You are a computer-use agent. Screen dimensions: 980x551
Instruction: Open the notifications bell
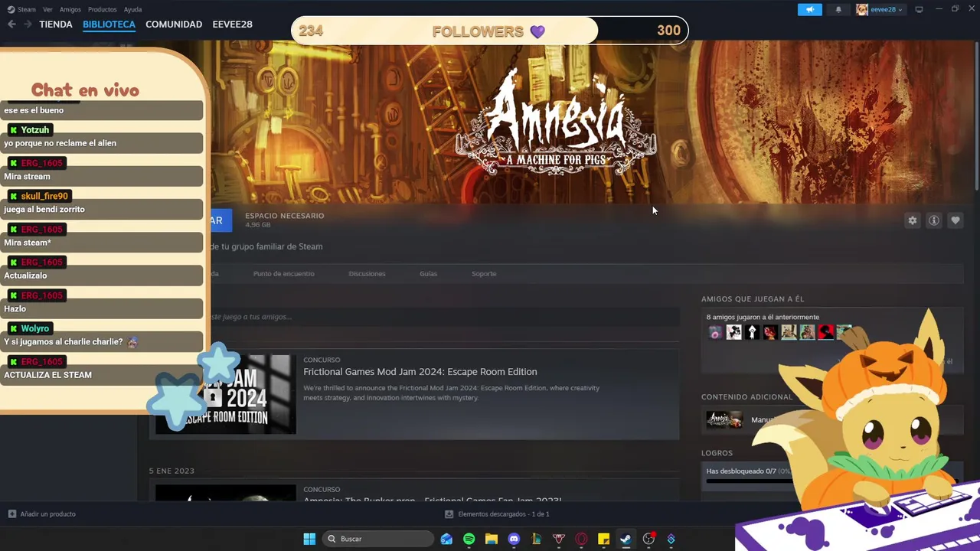(x=838, y=9)
